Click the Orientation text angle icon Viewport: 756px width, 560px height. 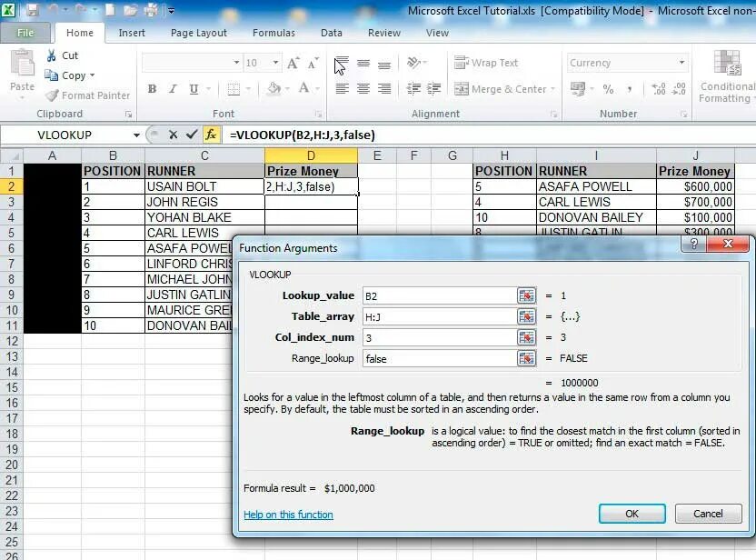point(413,63)
